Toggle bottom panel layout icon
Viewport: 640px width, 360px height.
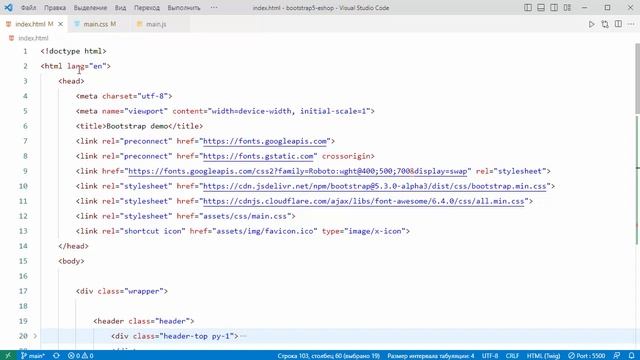[x=541, y=7]
